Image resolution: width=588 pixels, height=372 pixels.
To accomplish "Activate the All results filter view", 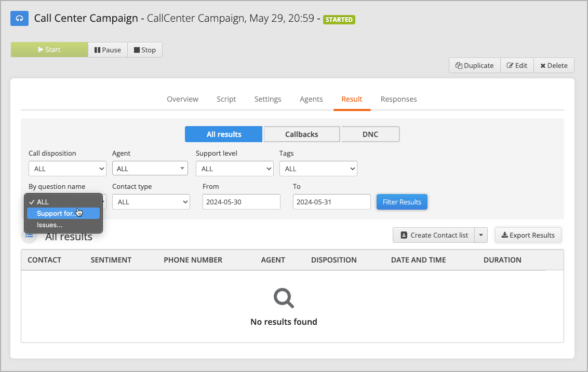I will (223, 134).
